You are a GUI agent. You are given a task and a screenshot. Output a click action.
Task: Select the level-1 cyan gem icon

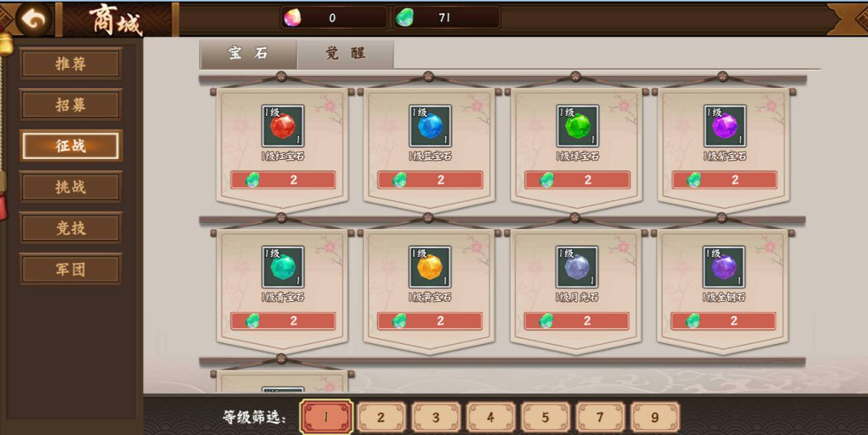click(x=283, y=267)
